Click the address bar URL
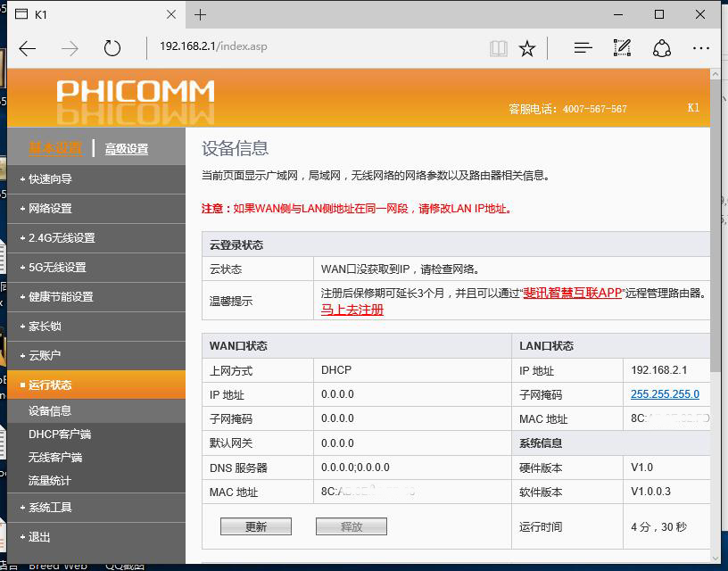Image resolution: width=728 pixels, height=571 pixels. click(213, 46)
